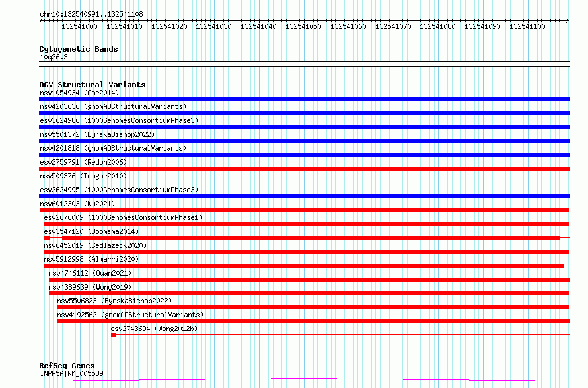The width and height of the screenshot is (588, 388).
Task: Click ruler position 132541040
Action: point(259,26)
